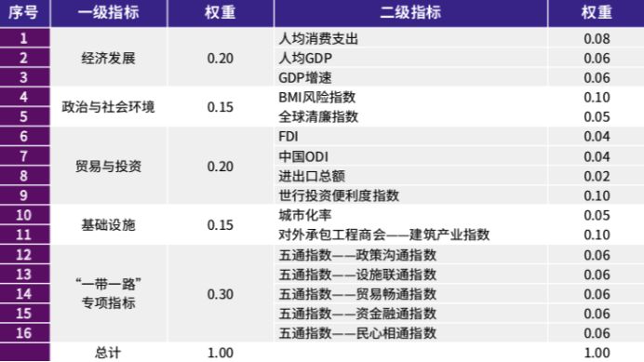The image size is (644, 362).
Task: Click 0.15 weight for 基础设施
Action: coord(221,225)
